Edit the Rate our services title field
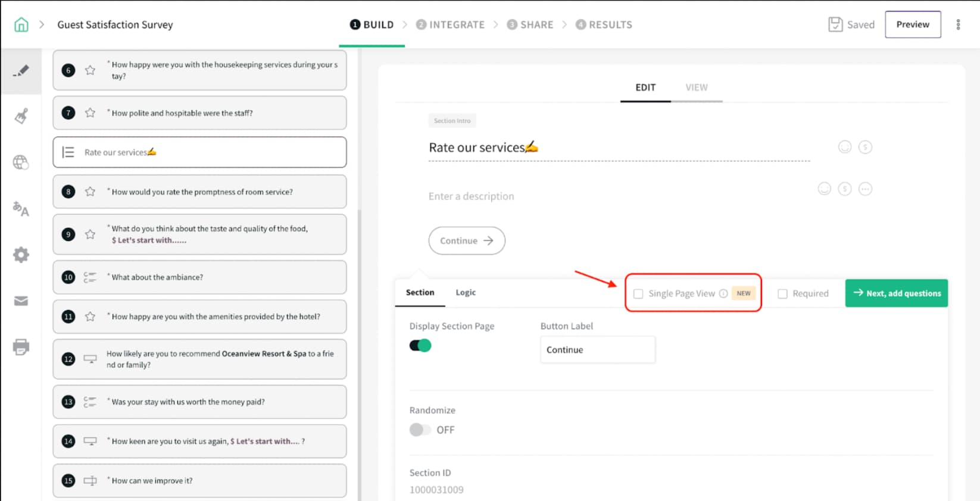This screenshot has height=501, width=980. point(619,148)
